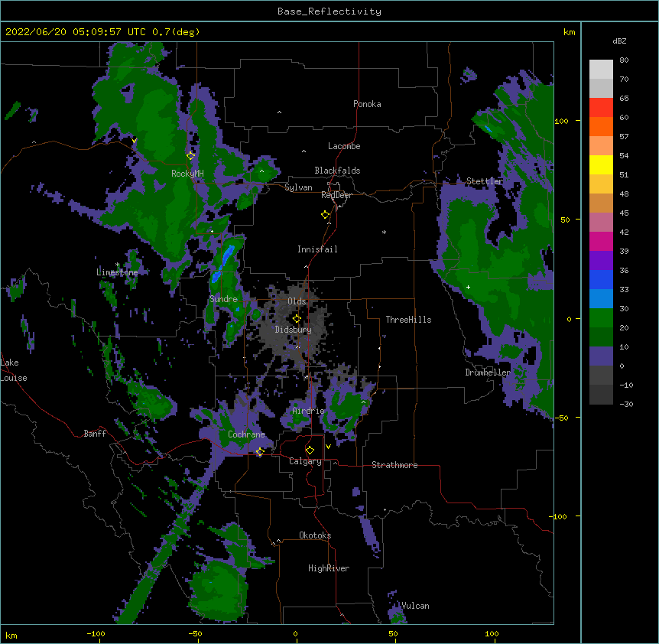Click the ThreeHills label

click(x=408, y=320)
